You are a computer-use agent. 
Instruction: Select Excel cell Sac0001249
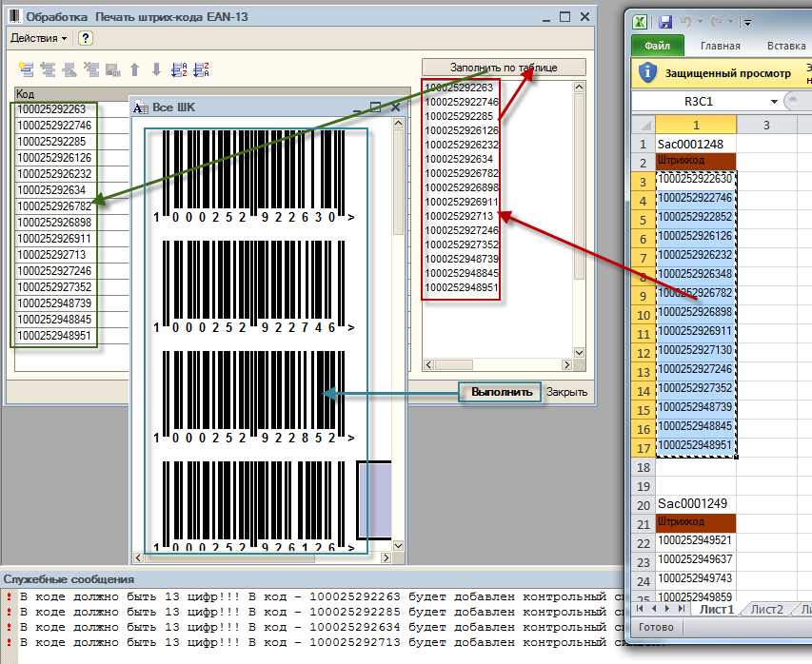[696, 503]
